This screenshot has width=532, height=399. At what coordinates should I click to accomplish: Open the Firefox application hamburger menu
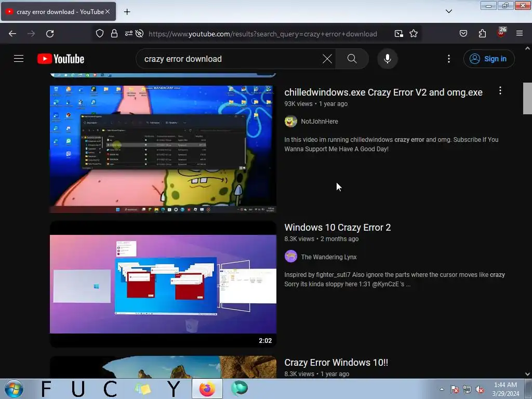click(520, 34)
